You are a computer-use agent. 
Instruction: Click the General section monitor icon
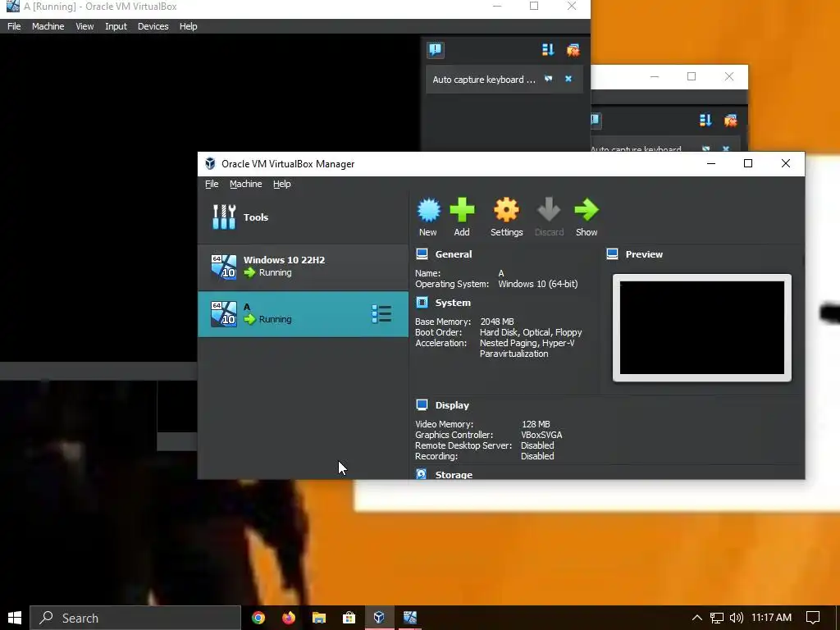point(422,254)
